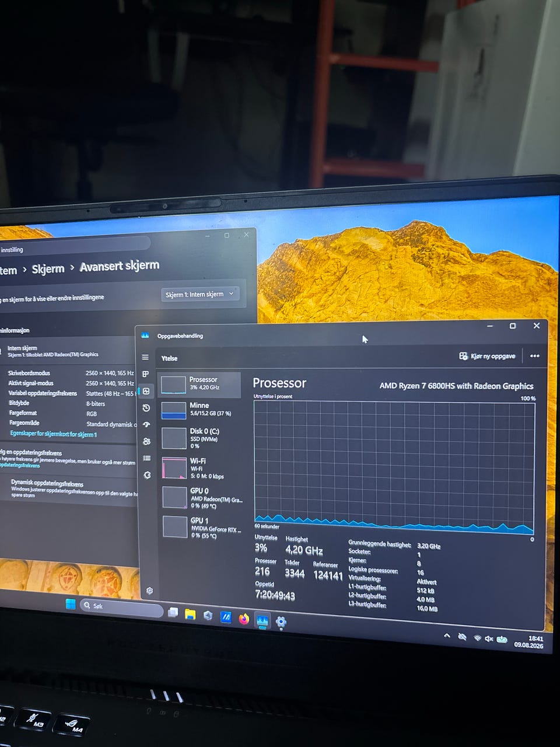Click 'Kjør ny oppgave' button
The height and width of the screenshot is (747, 560).
point(487,356)
